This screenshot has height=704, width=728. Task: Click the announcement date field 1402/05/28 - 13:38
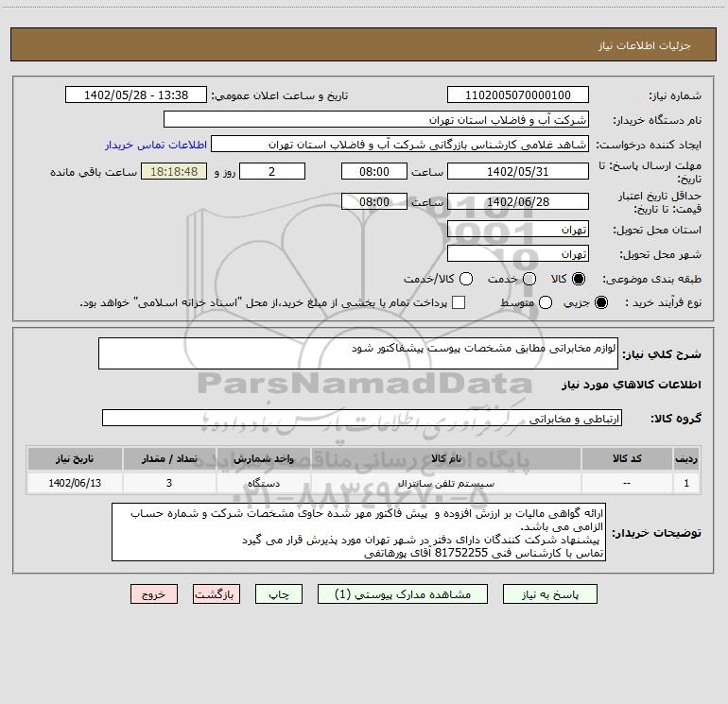pos(135,95)
